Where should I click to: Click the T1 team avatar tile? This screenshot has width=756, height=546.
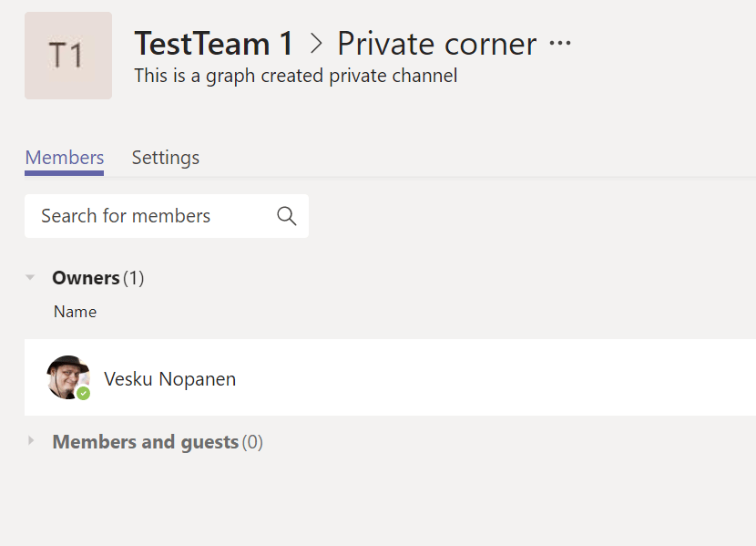(x=68, y=56)
